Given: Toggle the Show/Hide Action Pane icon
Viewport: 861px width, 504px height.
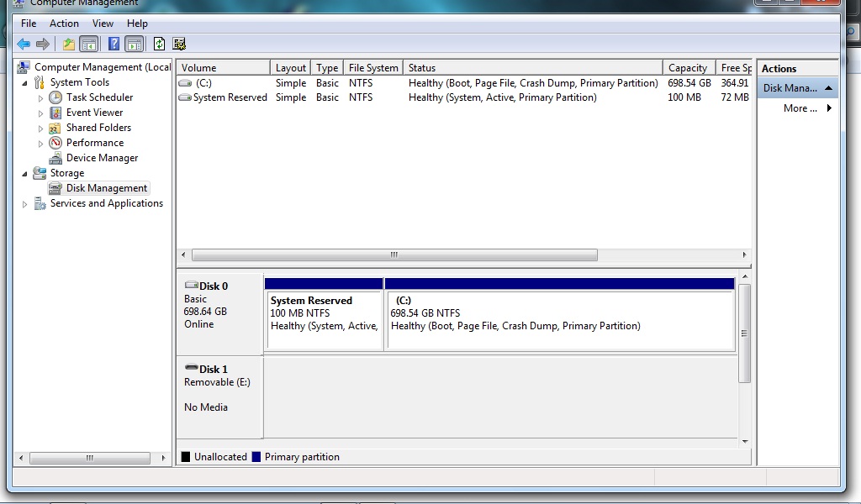Looking at the screenshot, I should tap(134, 44).
